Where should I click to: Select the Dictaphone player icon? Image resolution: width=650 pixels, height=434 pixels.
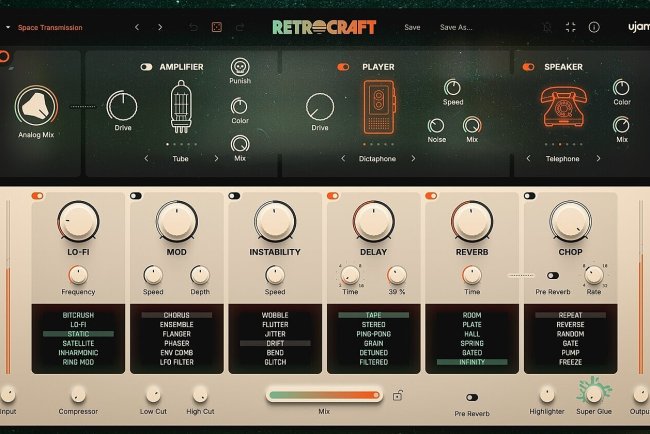379,107
